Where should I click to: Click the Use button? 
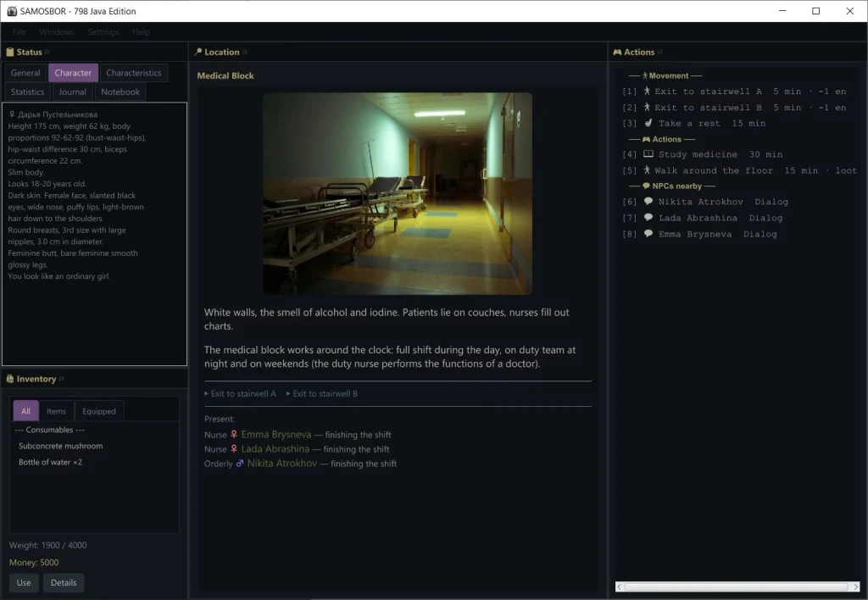pos(24,582)
